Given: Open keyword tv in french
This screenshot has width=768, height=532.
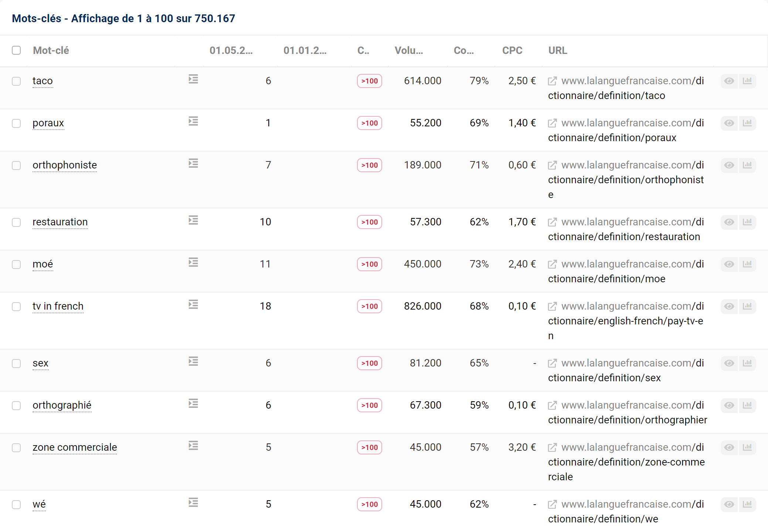Looking at the screenshot, I should click(x=58, y=306).
